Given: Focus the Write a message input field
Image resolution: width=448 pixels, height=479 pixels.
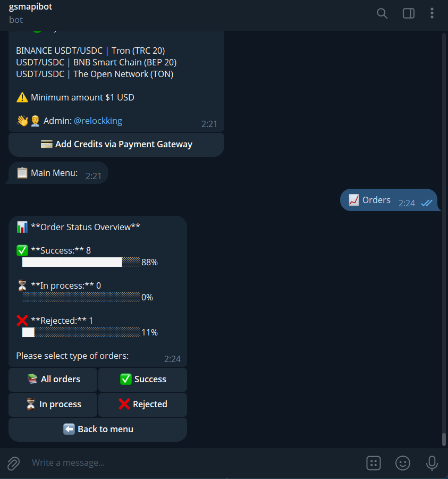Looking at the screenshot, I should click(196, 463).
